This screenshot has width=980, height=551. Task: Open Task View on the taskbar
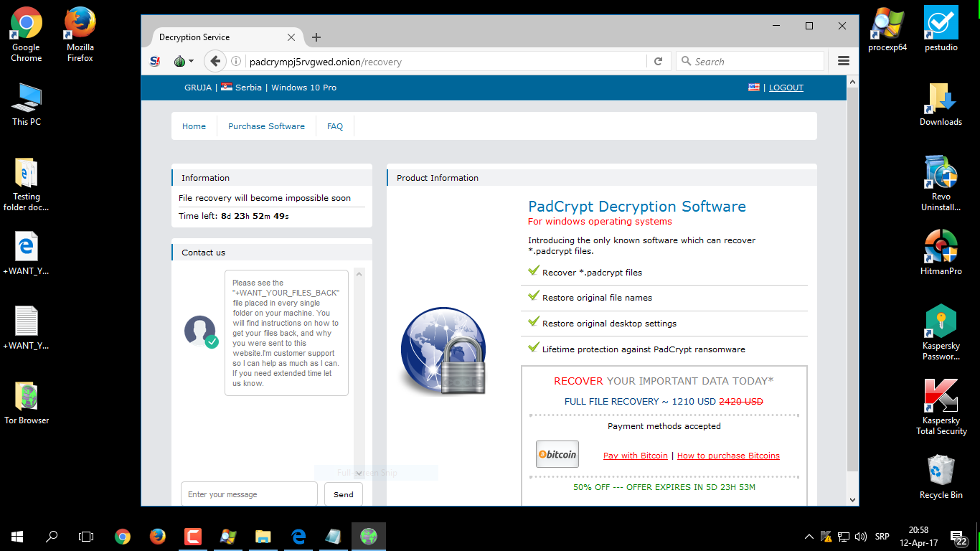pos(86,537)
